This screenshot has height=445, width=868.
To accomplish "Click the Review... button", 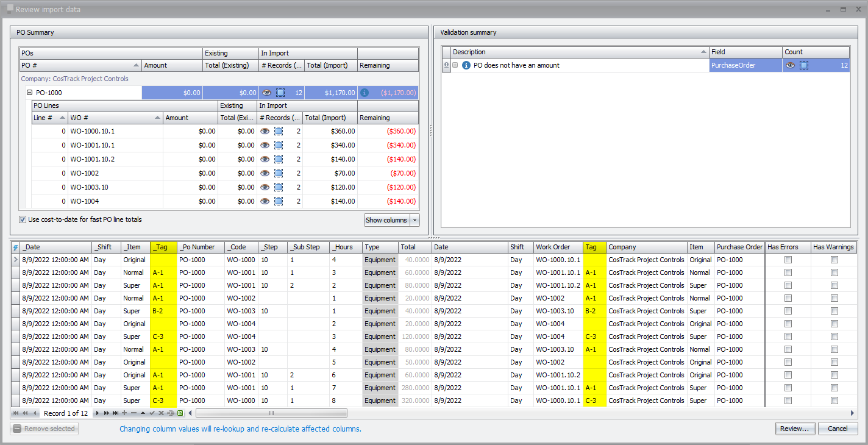I will point(795,429).
